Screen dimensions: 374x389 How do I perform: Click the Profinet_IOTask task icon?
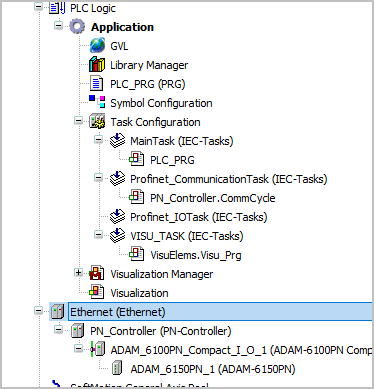pyautogui.click(x=117, y=217)
